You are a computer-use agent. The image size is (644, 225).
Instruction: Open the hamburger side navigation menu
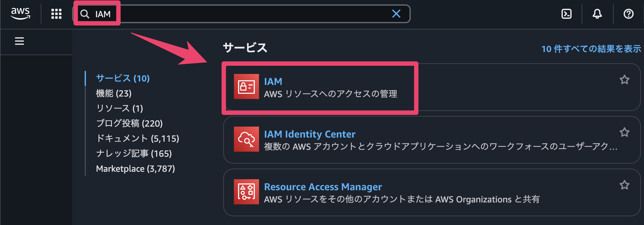pyautogui.click(x=19, y=41)
